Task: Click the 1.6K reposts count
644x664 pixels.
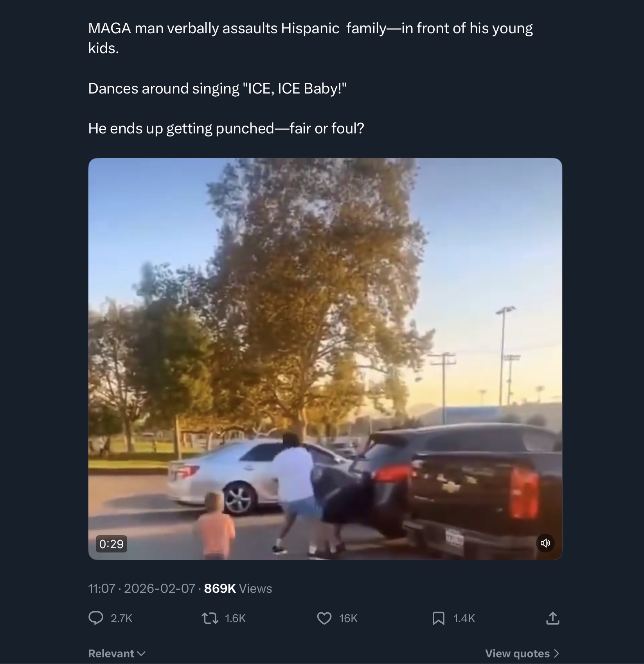Action: pos(235,618)
